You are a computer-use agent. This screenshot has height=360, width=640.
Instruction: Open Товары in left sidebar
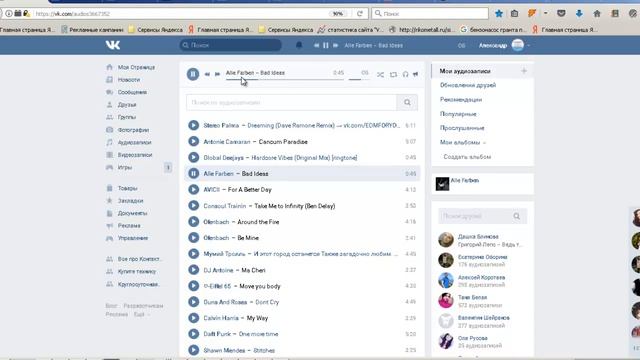[x=127, y=188]
